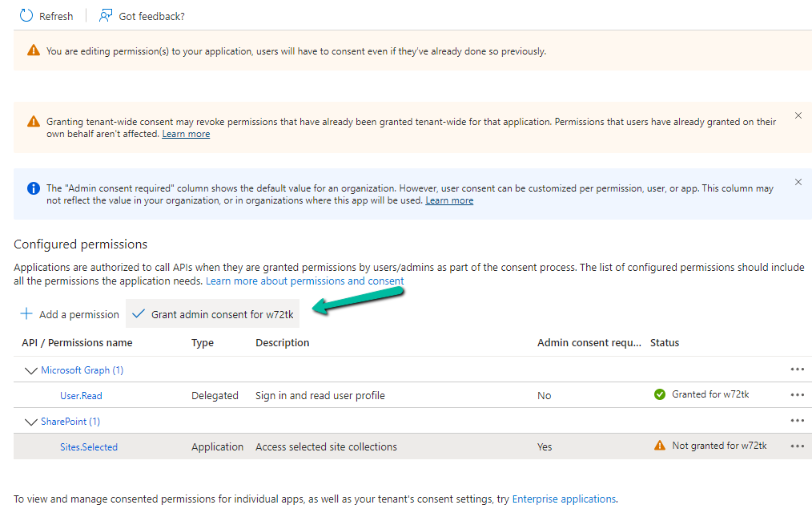Collapse the SharePoint permissions group
812x525 pixels.
click(x=31, y=422)
